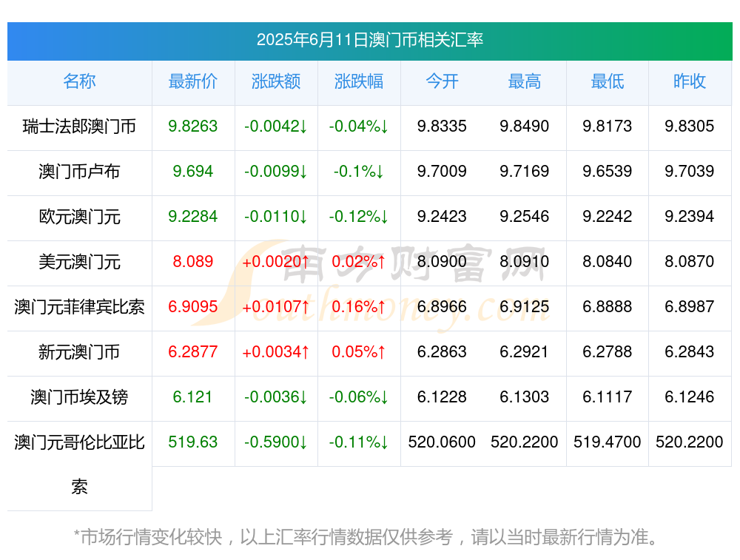
Task: Select the 澳门币埃及镑 row name
Action: [x=79, y=397]
